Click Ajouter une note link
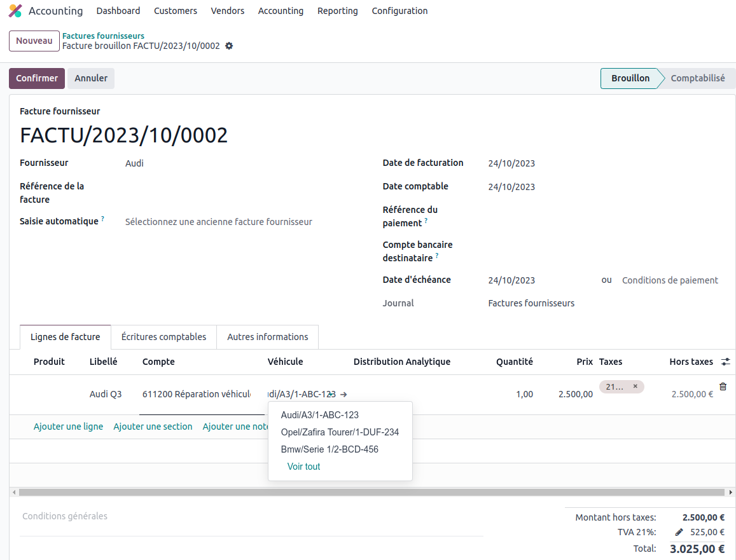 [x=235, y=427]
